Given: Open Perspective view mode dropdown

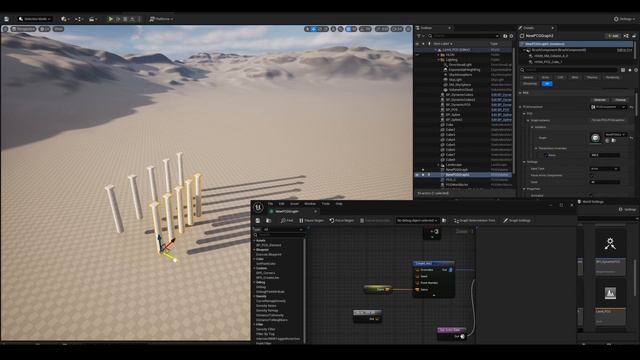Looking at the screenshot, I should [x=24, y=29].
